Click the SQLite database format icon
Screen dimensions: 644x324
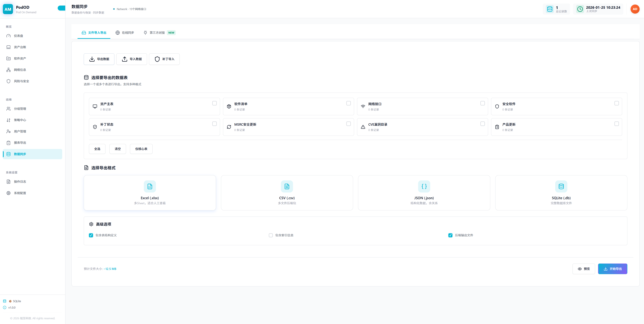click(x=561, y=186)
